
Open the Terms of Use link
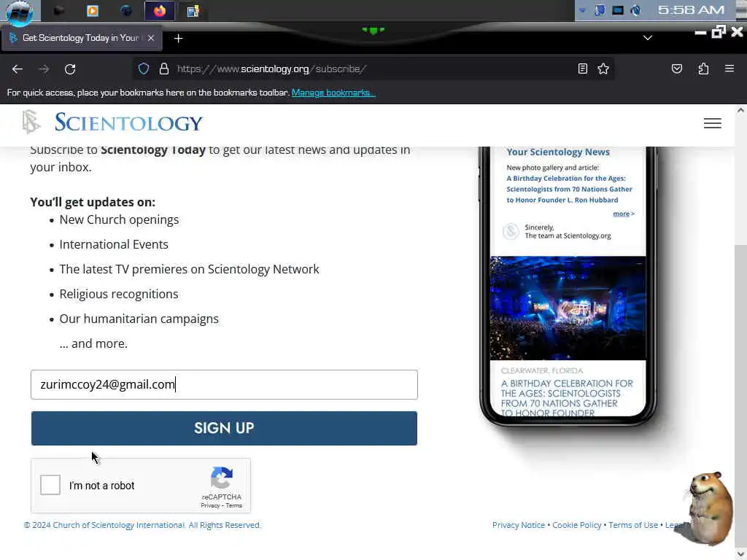[633, 525]
